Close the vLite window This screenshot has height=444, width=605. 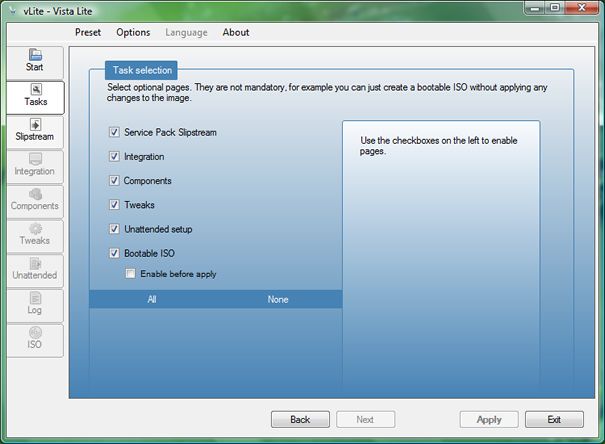[582, 8]
